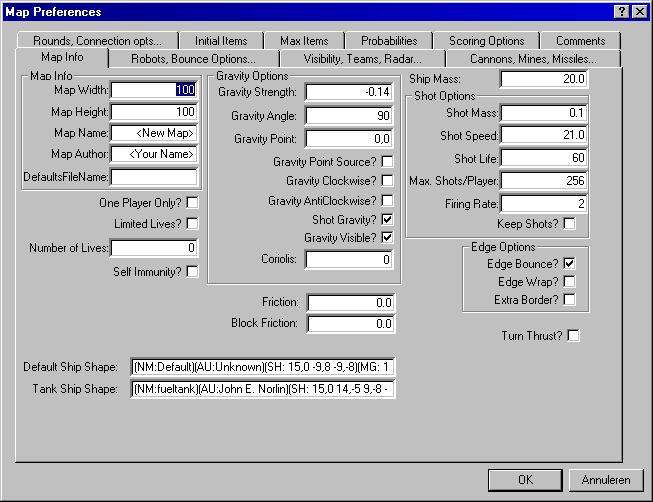
Task: Toggle the Limited Lives checkbox
Action: pyautogui.click(x=192, y=224)
